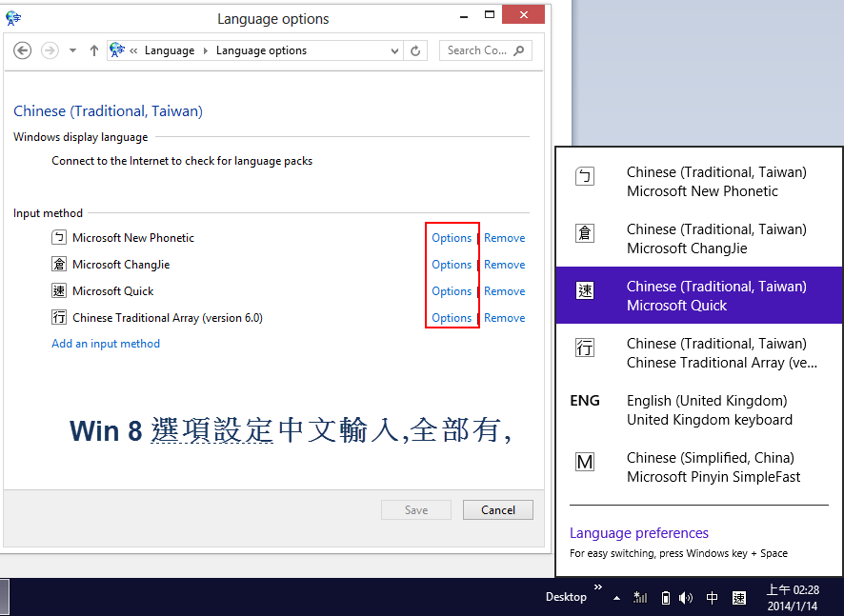The height and width of the screenshot is (616, 844).
Task: Go up one level with Up arrow
Action: (x=94, y=50)
